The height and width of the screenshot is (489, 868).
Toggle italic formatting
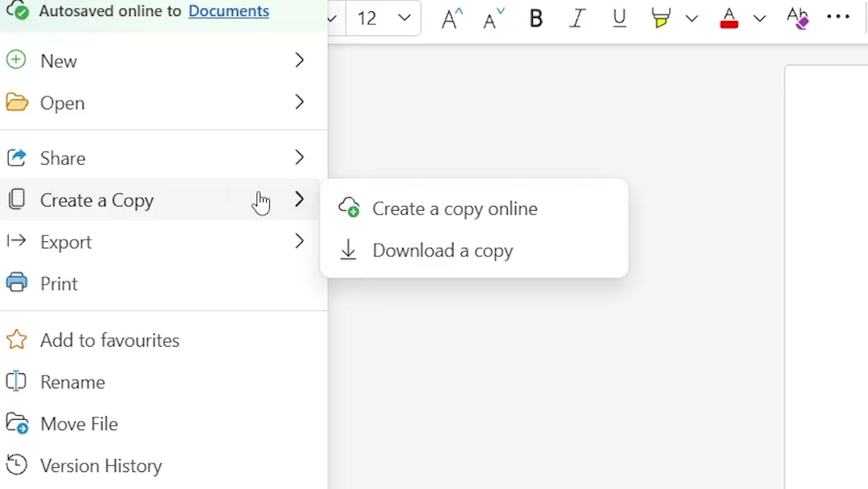(x=577, y=18)
